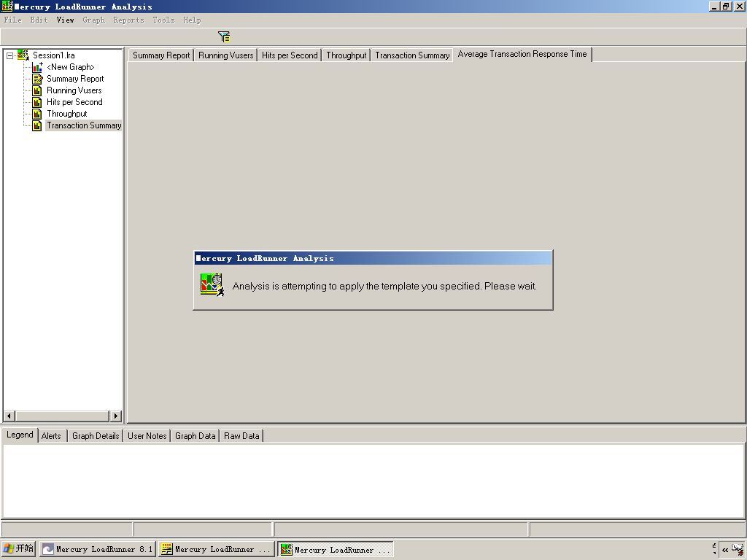Select Summary Report in the tree
Viewport: 747px width, 560px height.
coord(75,79)
